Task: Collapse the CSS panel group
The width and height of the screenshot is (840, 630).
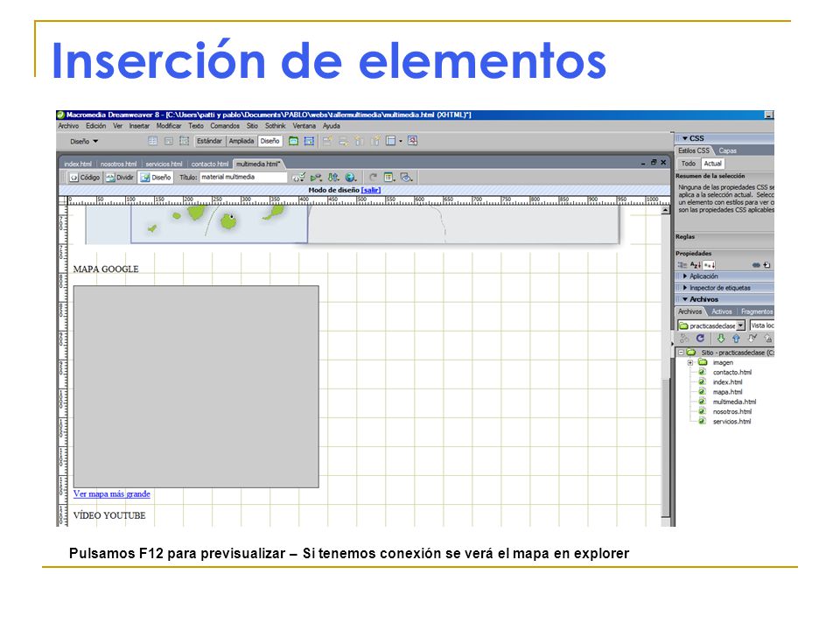Action: [685, 138]
